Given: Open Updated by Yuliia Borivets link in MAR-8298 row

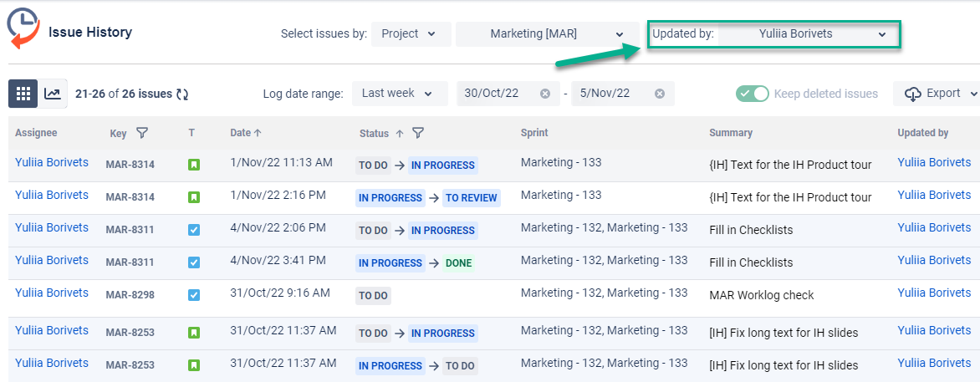Looking at the screenshot, I should coord(934,293).
